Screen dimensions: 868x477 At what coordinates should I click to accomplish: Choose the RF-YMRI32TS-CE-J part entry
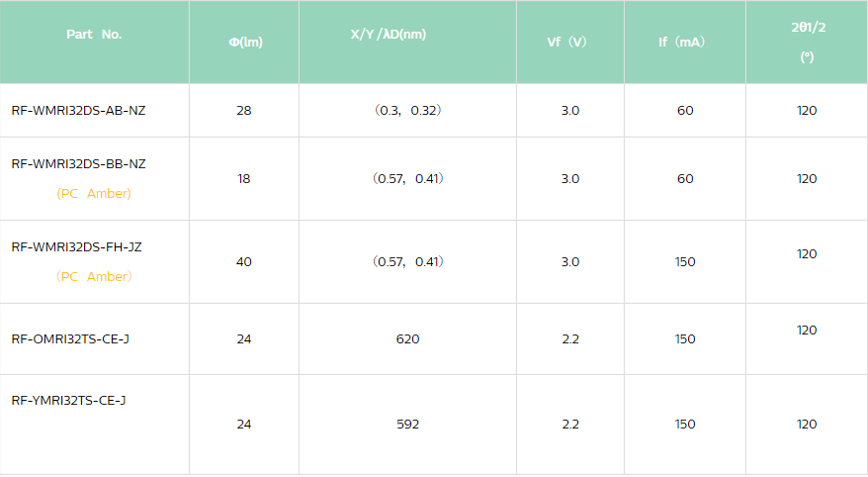[x=68, y=400]
